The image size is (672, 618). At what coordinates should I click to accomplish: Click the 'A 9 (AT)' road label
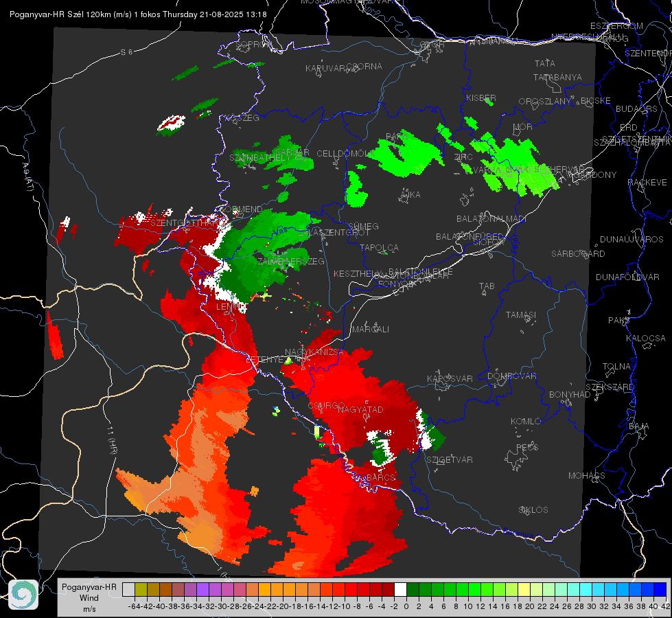[28, 178]
